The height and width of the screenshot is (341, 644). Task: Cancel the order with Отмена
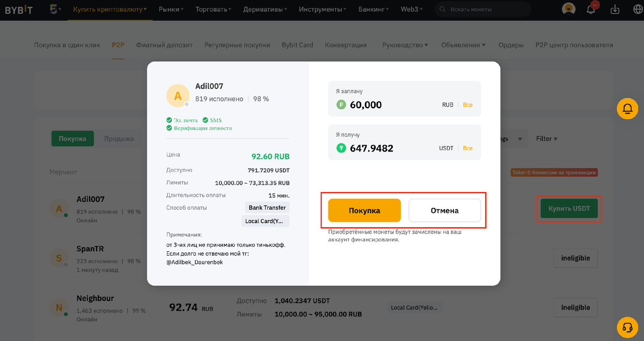click(x=445, y=210)
